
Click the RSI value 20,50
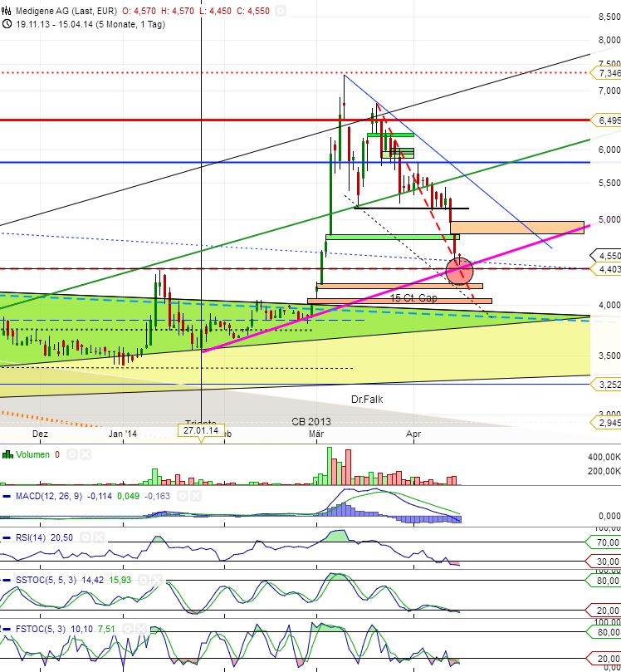[x=61, y=537]
